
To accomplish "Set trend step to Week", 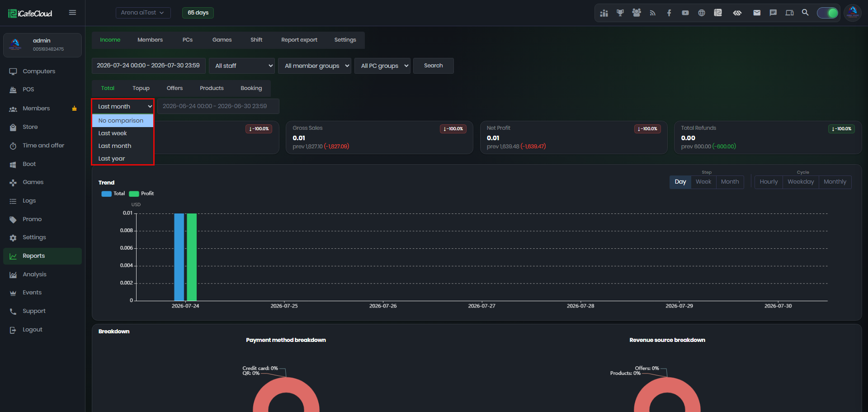I will (x=703, y=182).
